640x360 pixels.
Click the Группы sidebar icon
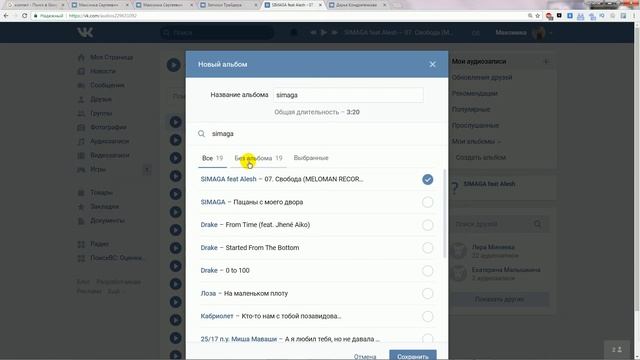81,113
